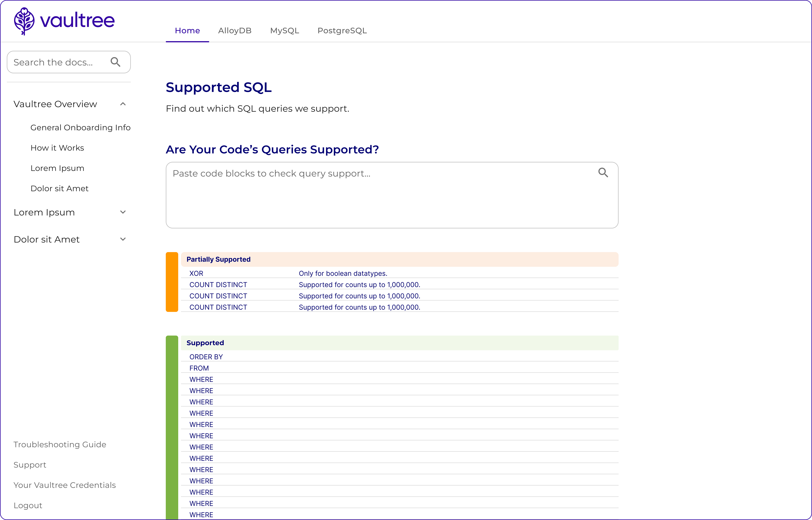
Task: Click the Supported SQL heading
Action: click(x=218, y=88)
